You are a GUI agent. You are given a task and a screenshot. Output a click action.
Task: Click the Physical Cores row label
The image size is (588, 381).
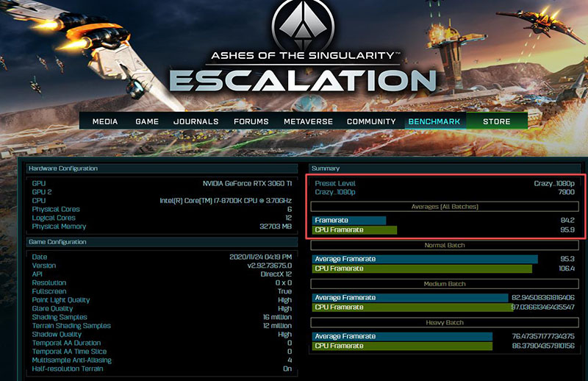coord(56,209)
